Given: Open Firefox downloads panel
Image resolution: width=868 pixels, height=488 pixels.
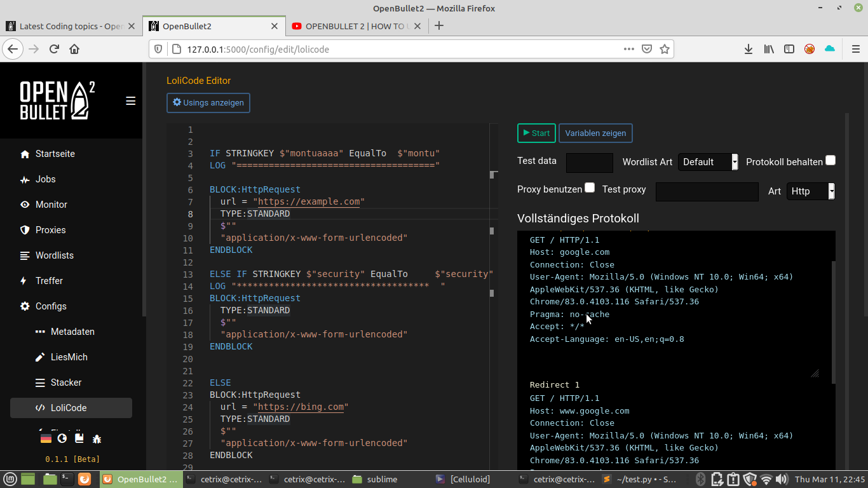Looking at the screenshot, I should [x=749, y=49].
